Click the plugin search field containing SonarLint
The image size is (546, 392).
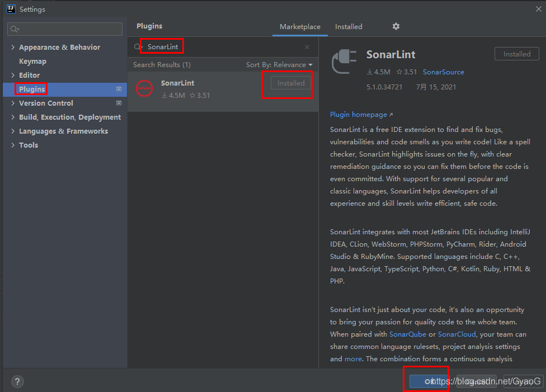223,47
